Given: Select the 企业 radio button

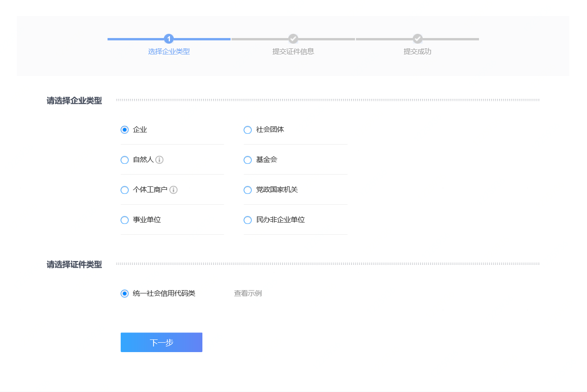Looking at the screenshot, I should [124, 130].
